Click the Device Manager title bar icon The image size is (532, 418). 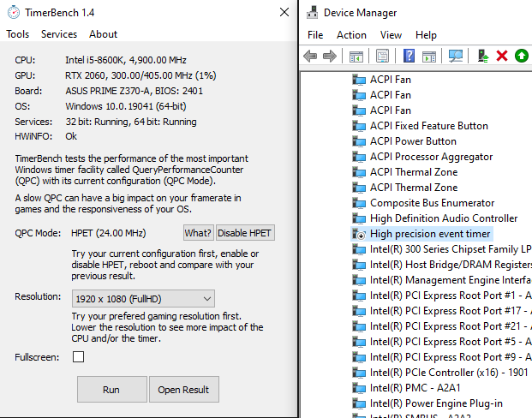click(x=312, y=12)
